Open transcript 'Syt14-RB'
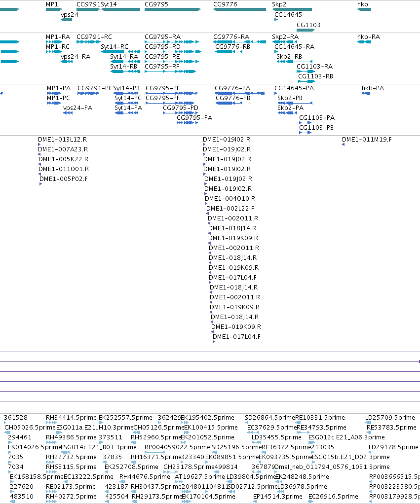 pos(124,67)
